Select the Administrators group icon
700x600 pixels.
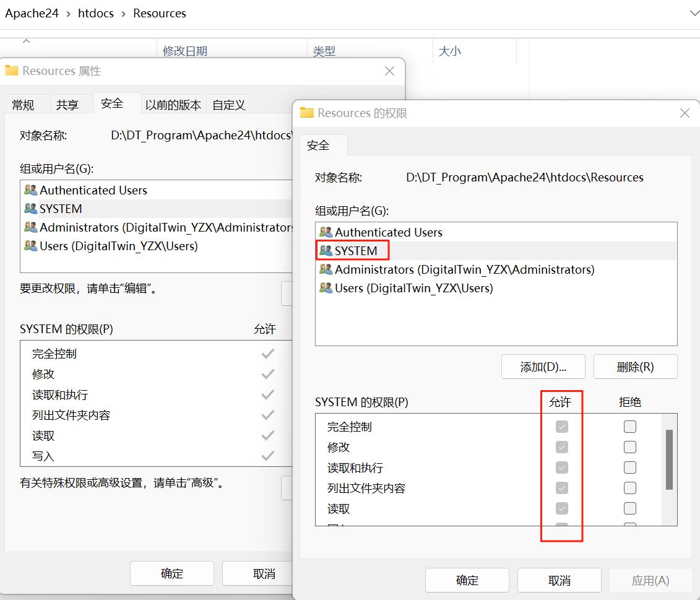[327, 269]
